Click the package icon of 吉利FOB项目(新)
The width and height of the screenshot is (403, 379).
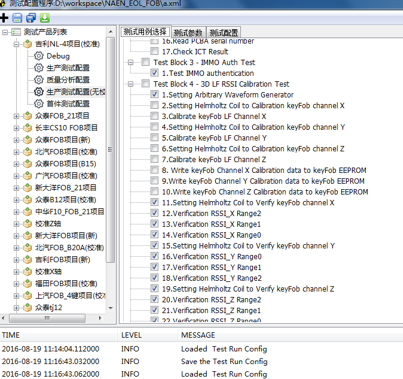(27, 260)
